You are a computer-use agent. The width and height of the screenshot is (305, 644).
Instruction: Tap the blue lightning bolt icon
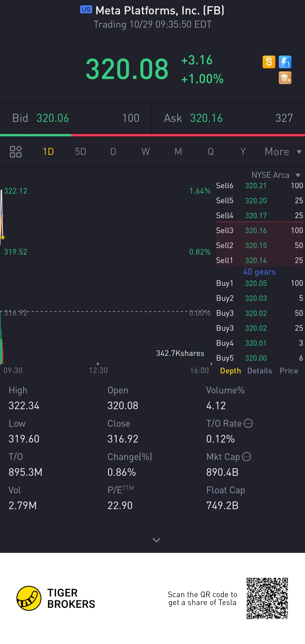tap(285, 62)
